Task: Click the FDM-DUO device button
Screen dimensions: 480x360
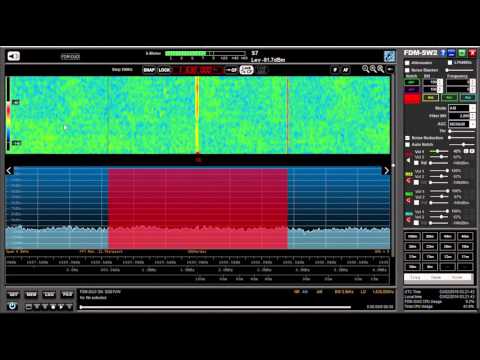Action: click(70, 57)
